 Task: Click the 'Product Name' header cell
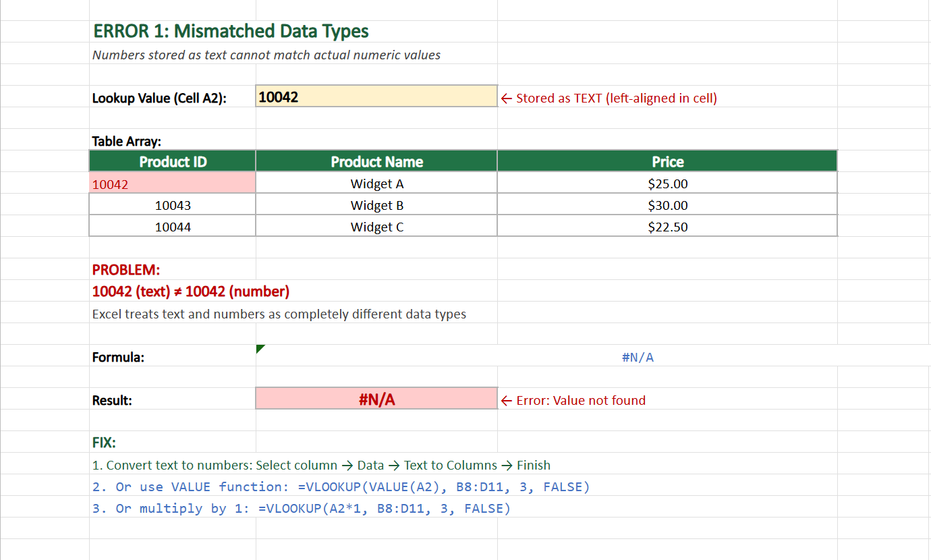point(376,162)
